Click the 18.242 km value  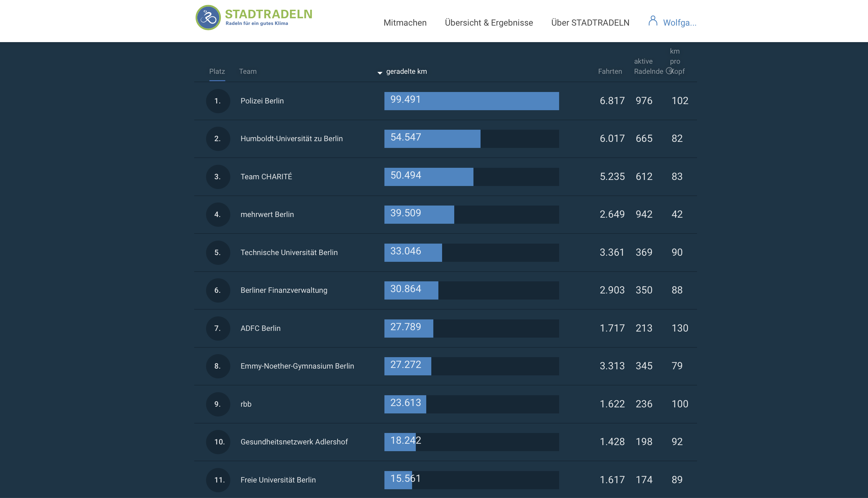pyautogui.click(x=406, y=440)
